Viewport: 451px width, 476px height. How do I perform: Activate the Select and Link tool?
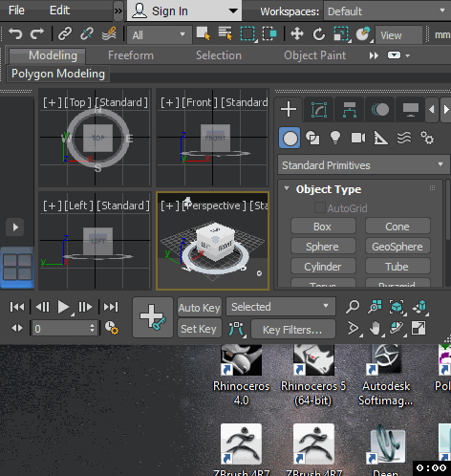(65, 33)
